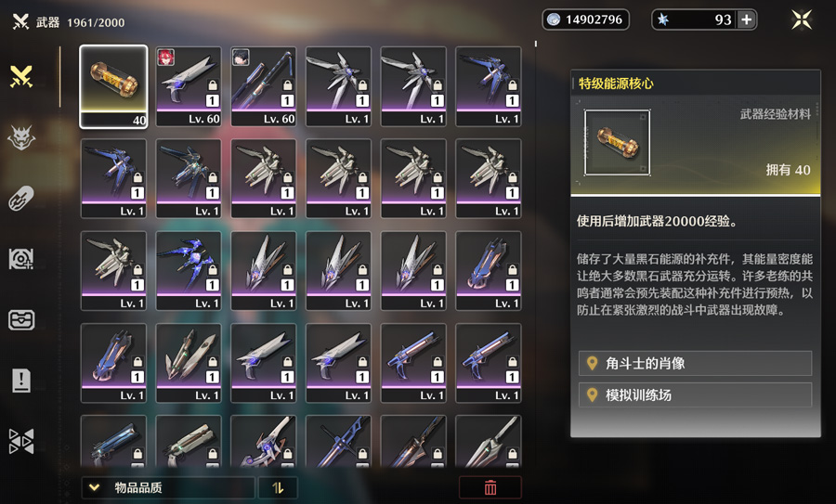Viewport: 836px width, 504px height.
Task: Close inventory with the top-right X star icon
Action: point(802,19)
